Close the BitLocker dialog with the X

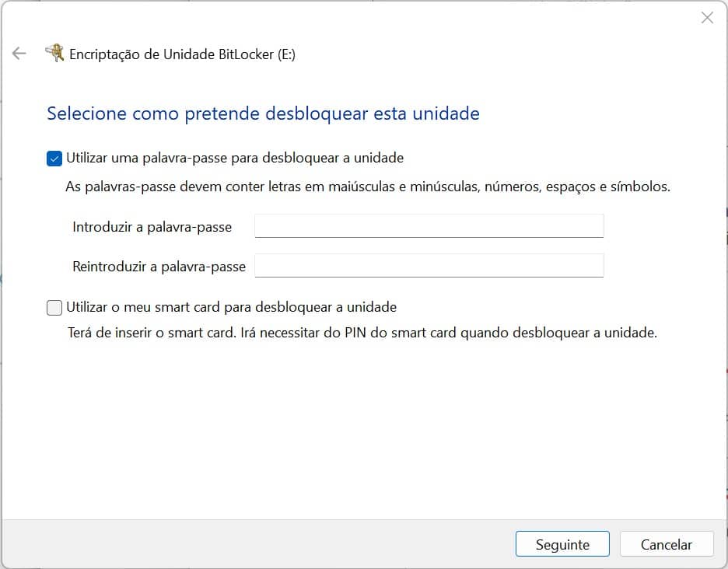pos(707,18)
